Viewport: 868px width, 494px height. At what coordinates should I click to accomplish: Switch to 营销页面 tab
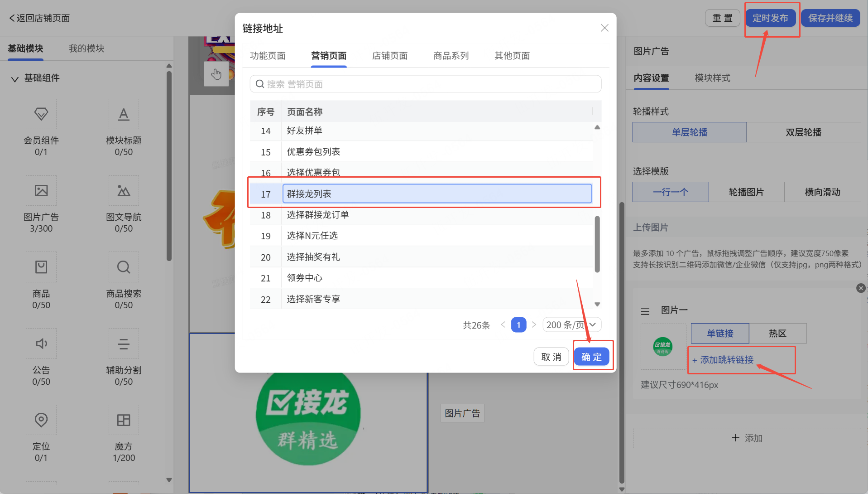[329, 56]
